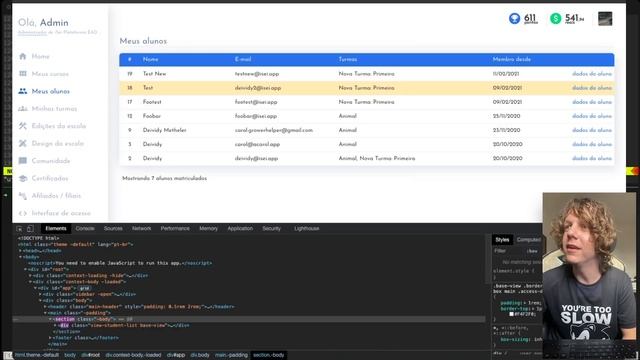Click the white color swatch in Styles pane
Image resolution: width=640 pixels, height=360 pixels.
click(x=511, y=314)
